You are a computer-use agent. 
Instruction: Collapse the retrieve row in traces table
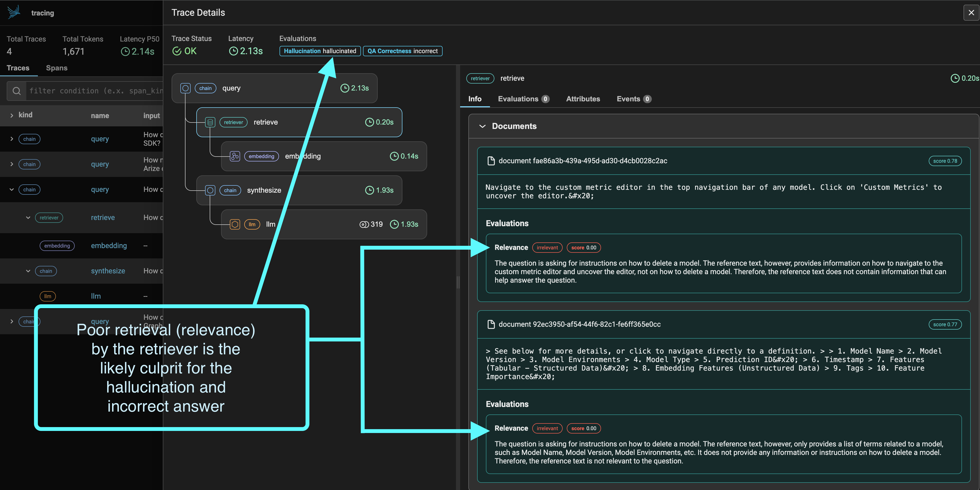point(28,218)
